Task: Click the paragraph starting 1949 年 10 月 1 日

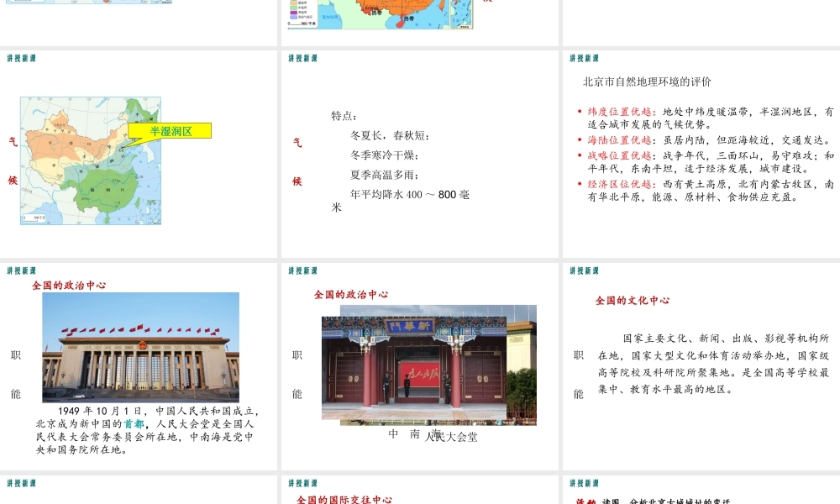Action: point(147,431)
